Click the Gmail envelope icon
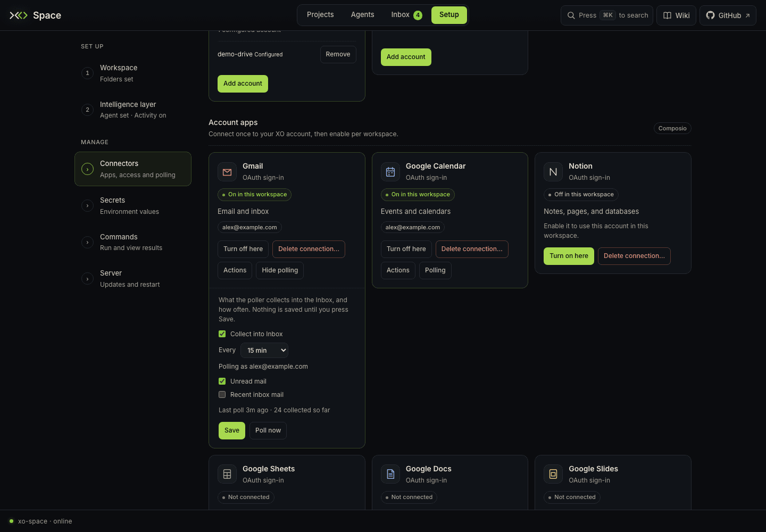Image resolution: width=766 pixels, height=532 pixels. tap(227, 172)
